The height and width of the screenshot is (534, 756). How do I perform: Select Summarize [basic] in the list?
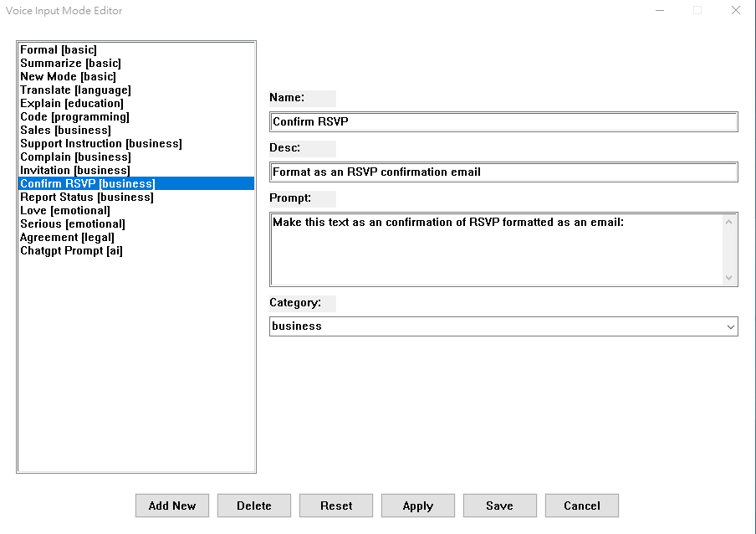[x=136, y=63]
